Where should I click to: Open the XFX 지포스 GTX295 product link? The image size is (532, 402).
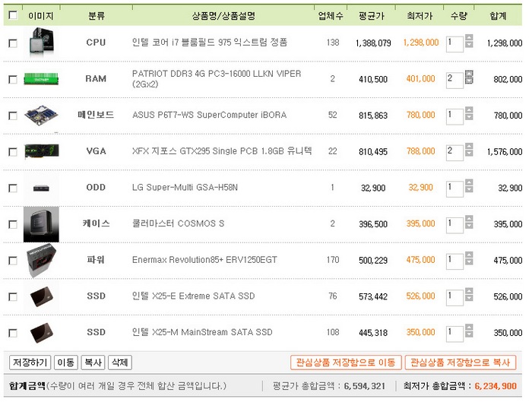pos(222,151)
